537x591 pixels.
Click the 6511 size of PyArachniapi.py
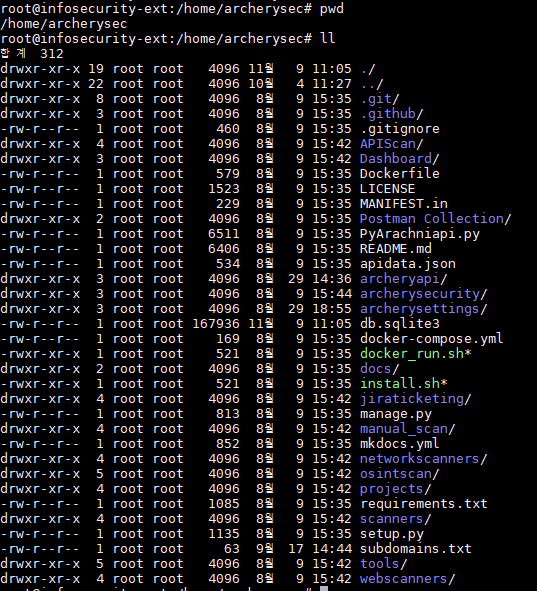224,234
